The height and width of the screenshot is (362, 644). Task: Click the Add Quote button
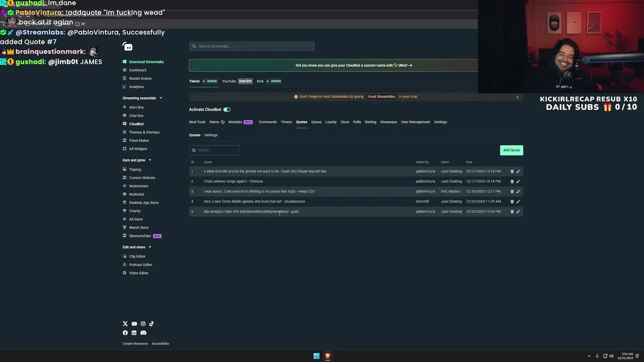tap(512, 150)
